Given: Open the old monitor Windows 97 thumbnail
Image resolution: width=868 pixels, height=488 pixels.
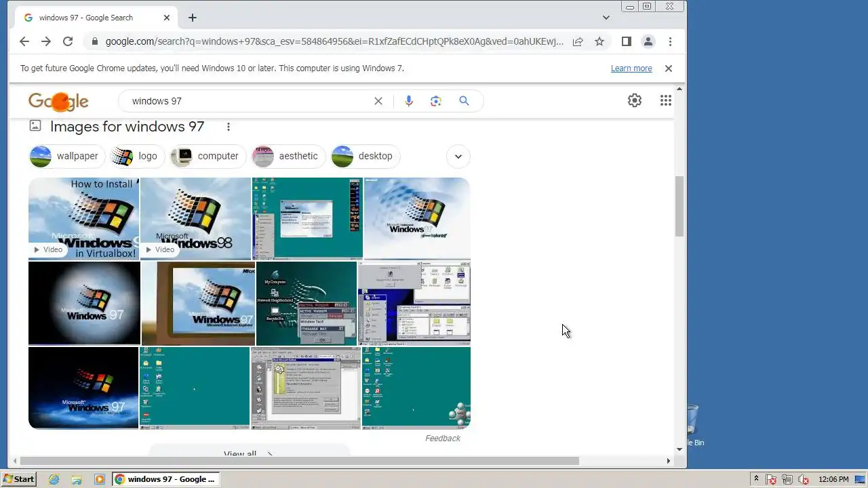Looking at the screenshot, I should [x=198, y=303].
